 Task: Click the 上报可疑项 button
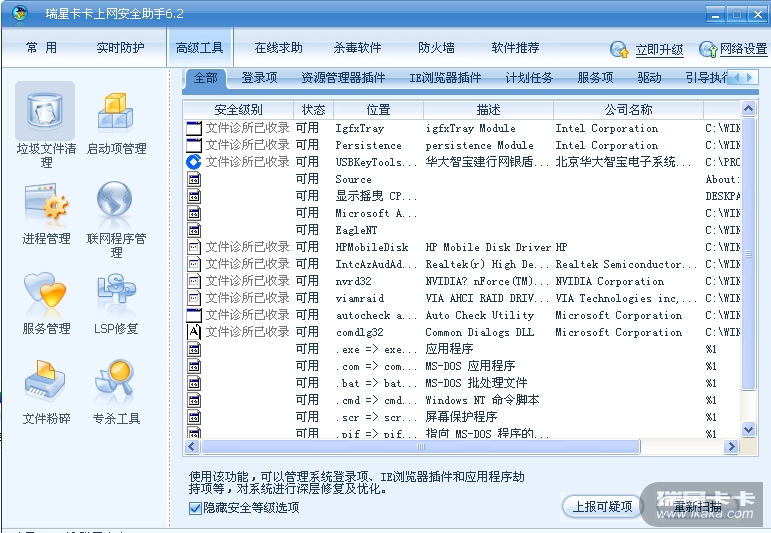[602, 506]
